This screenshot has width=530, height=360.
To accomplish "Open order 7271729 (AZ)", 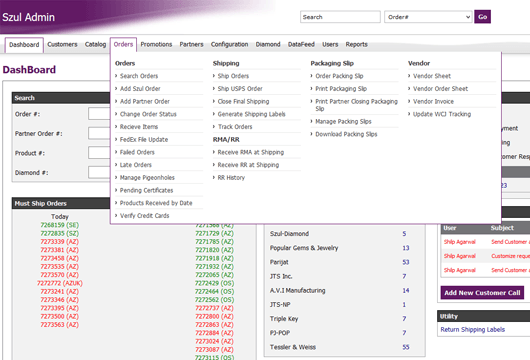I will pos(214,234).
